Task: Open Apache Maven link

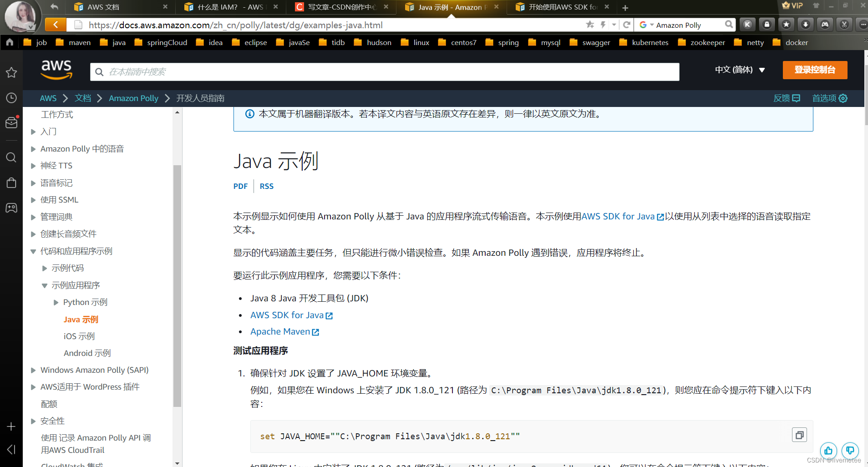Action: pos(284,331)
